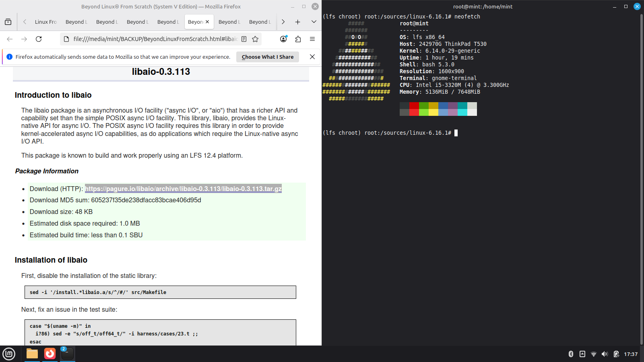Click the sed src/Makefile command block

[160, 292]
